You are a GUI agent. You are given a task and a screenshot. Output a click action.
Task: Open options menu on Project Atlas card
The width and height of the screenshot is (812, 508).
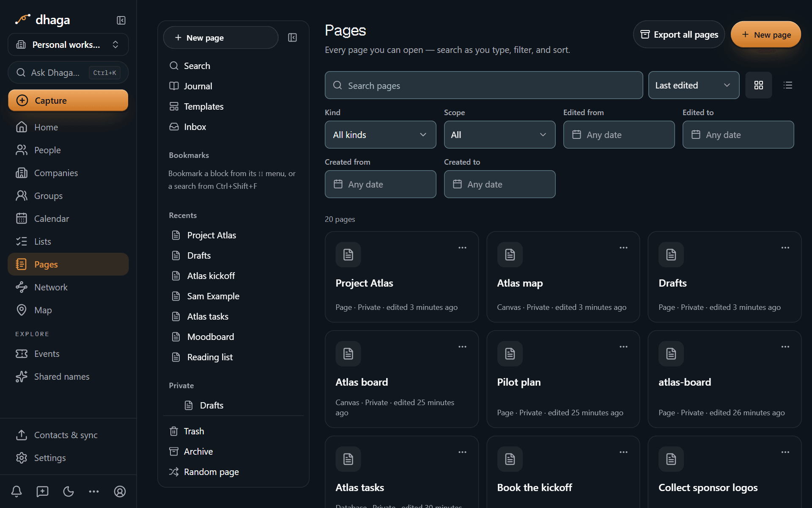coord(462,248)
